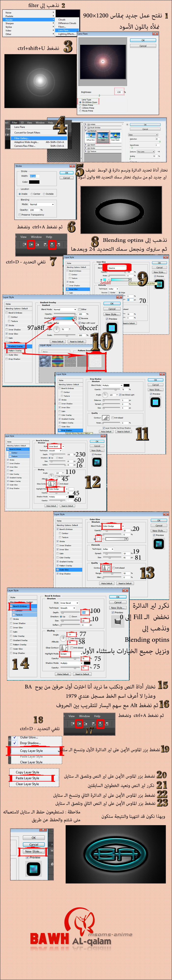Expand the Color Dodge blend mode dropdown in Outer Glow

(x=122, y=526)
